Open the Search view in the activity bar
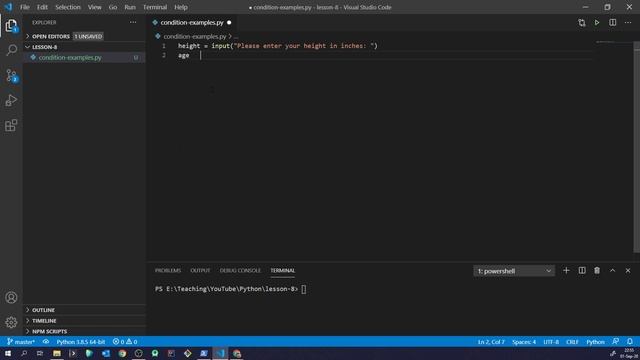640x360 pixels. tap(11, 50)
